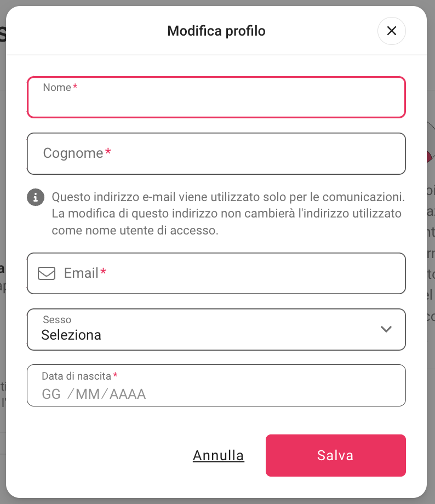Click the Modifica profilo dialog title
Screen dimensions: 435x504
point(216,31)
